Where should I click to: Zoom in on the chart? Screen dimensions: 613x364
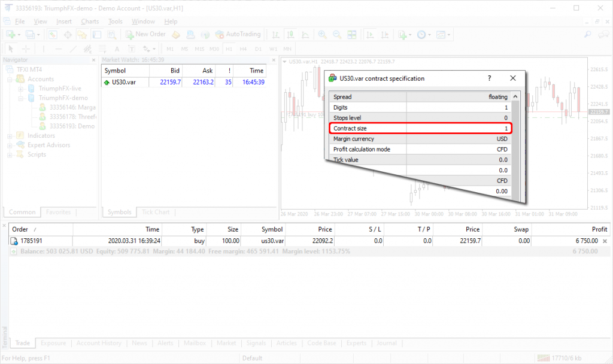pyautogui.click(x=323, y=35)
